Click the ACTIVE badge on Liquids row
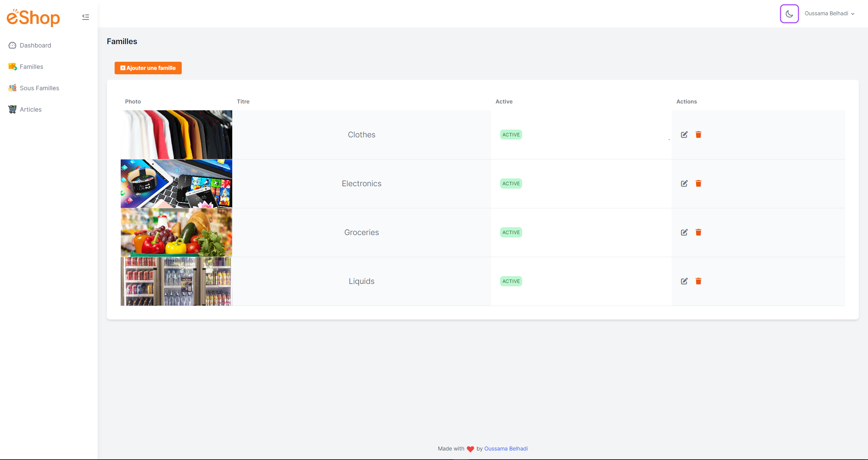 [x=511, y=281]
